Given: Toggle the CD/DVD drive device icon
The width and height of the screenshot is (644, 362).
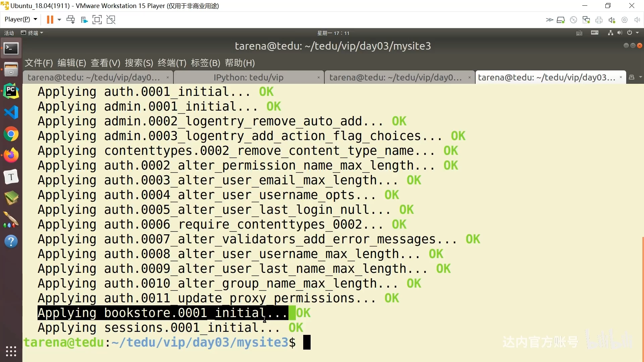Looking at the screenshot, I should (574, 20).
